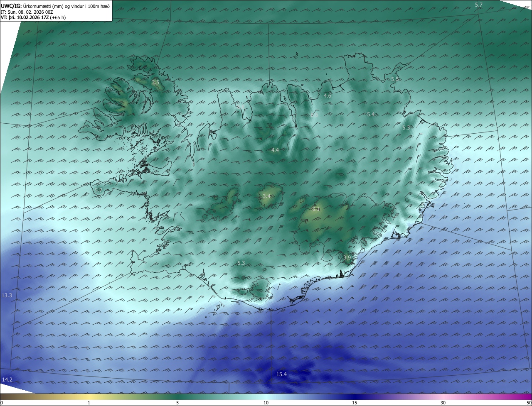The width and height of the screenshot is (532, 406).
Task: Select the '15' tick on the color scale
Action: (355, 403)
